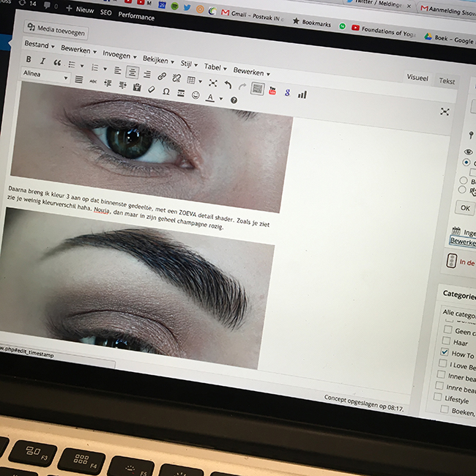Image resolution: width=476 pixels, height=476 pixels.
Task: Check the Lifestyle category
Action: (437, 397)
